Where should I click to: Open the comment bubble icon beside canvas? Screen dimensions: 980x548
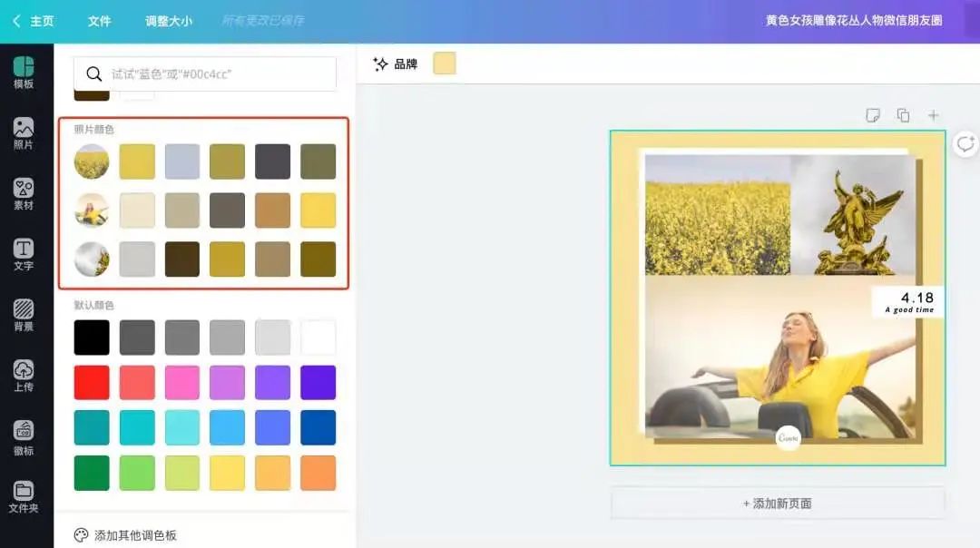click(965, 143)
